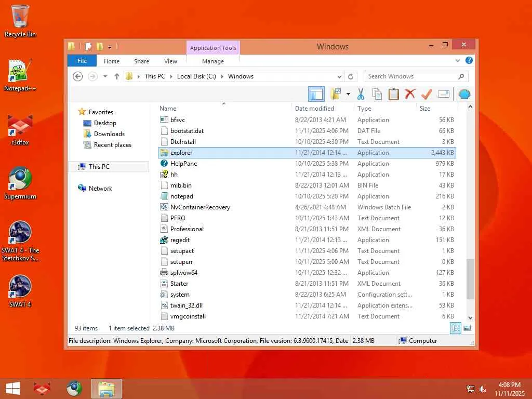Expand the ribbon with the chevron

pyautogui.click(x=457, y=61)
